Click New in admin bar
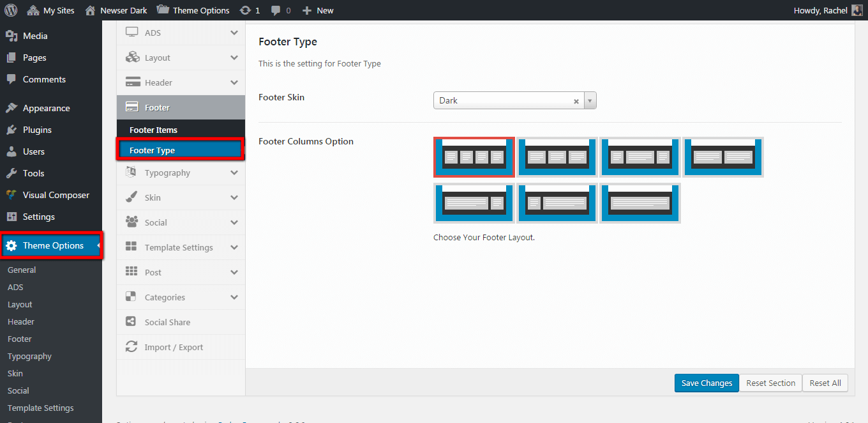868x423 pixels. 317,10
